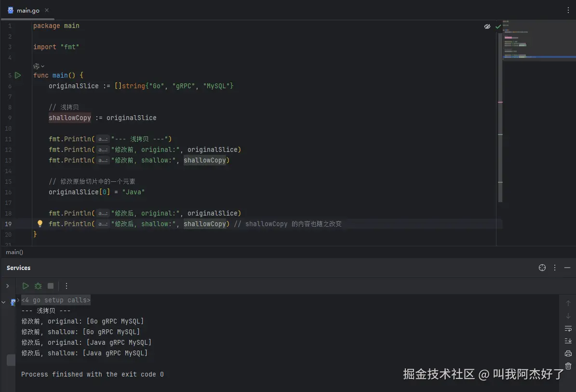The height and width of the screenshot is (392, 576).
Task: Stop the running process
Action: tap(51, 286)
